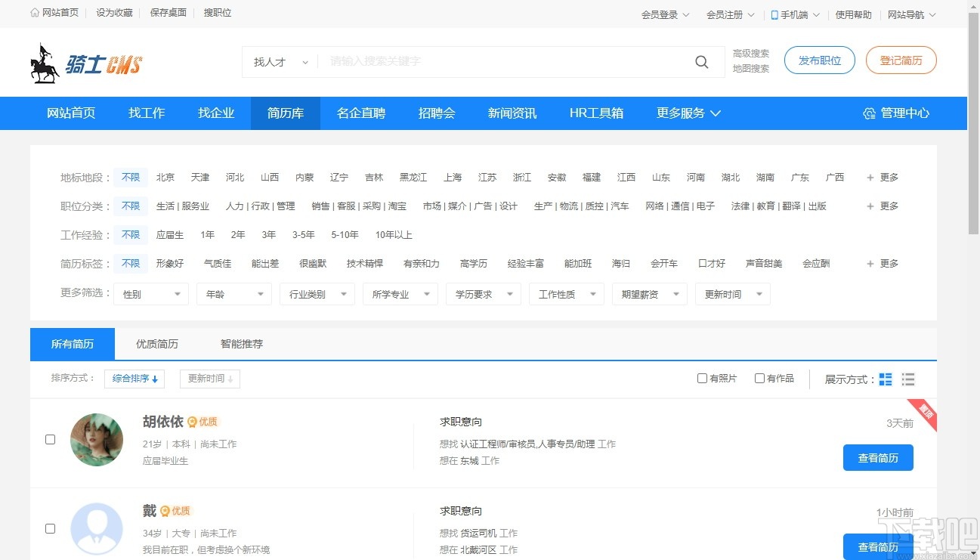Viewport: 980px width, 560px height.
Task: Enable the 有照片 filter checkbox
Action: 702,378
